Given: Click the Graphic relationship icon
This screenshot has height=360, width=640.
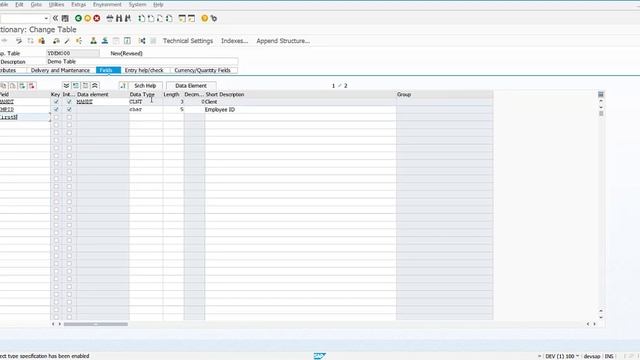Looking at the screenshot, I should pyautogui.click(x=142, y=41).
